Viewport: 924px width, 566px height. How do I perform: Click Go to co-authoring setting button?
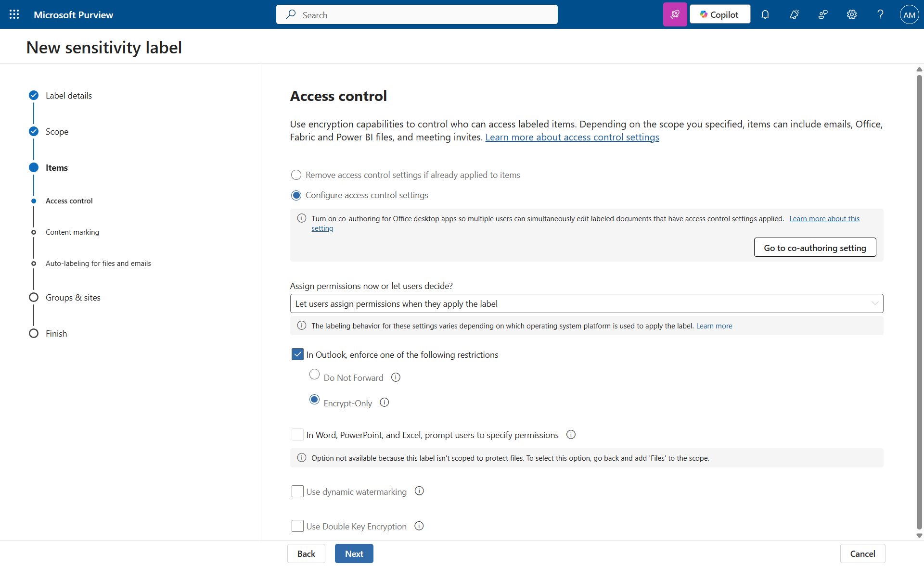815,248
